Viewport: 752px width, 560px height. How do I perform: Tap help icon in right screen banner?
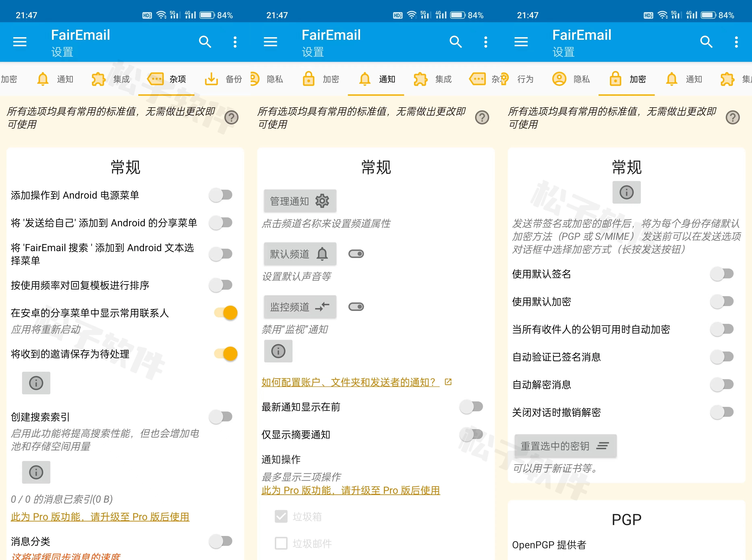733,118
